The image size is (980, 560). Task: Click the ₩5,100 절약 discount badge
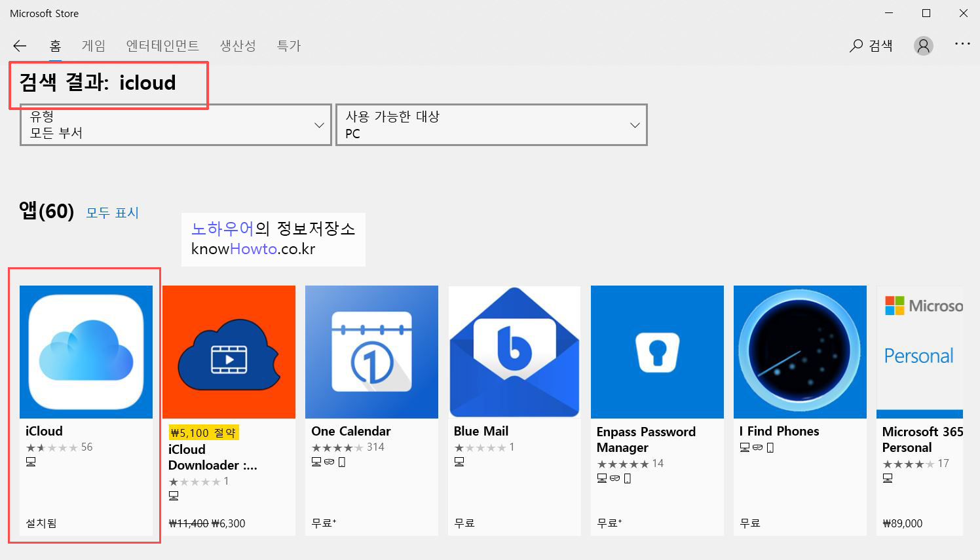click(x=204, y=432)
